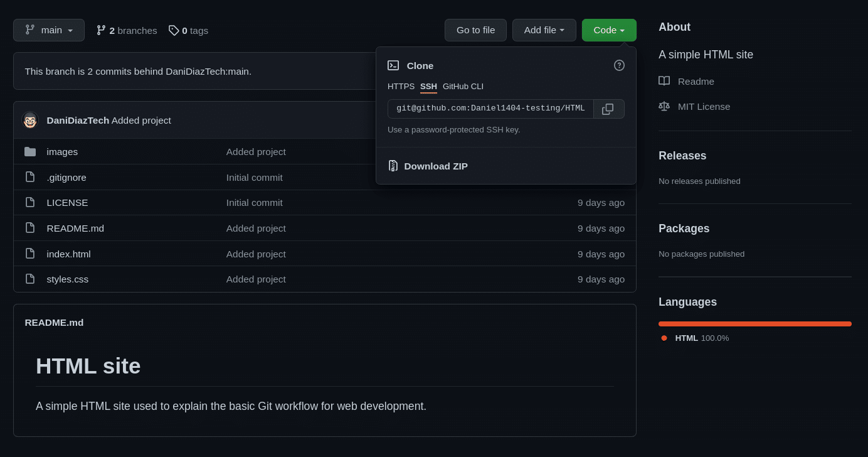
Task: Copy the SSH clone URL
Action: coord(608,109)
